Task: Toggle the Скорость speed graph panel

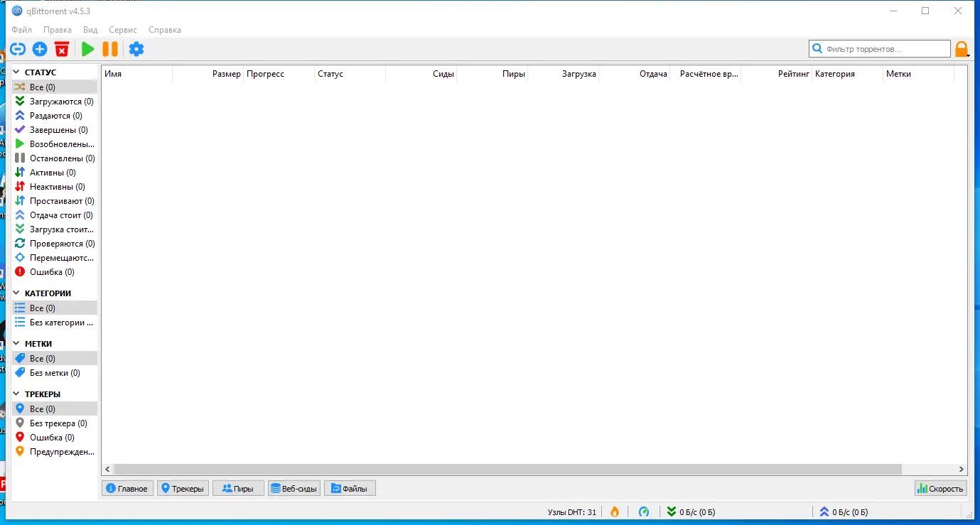Action: point(939,488)
